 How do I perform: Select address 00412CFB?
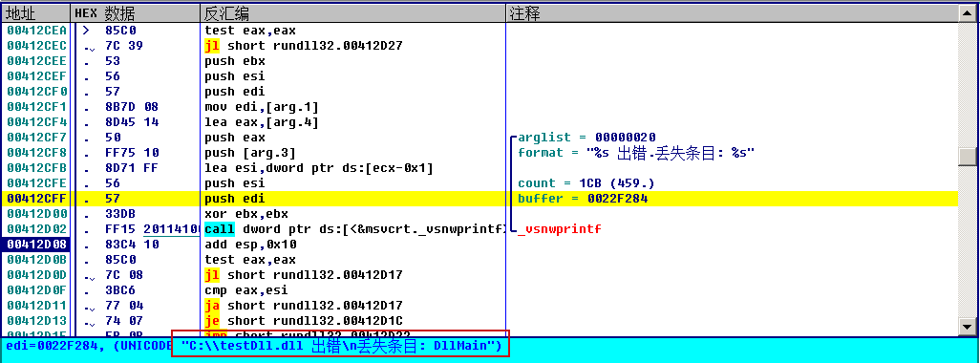[37, 168]
